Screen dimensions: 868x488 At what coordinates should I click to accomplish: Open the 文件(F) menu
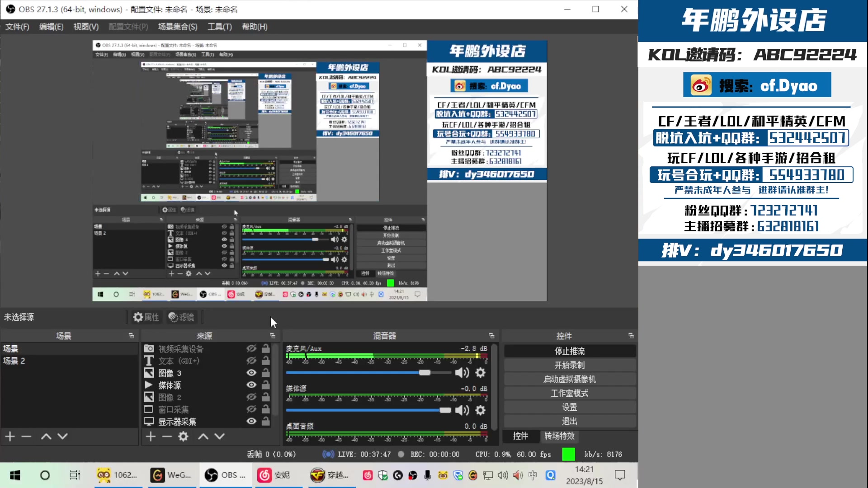tap(17, 27)
